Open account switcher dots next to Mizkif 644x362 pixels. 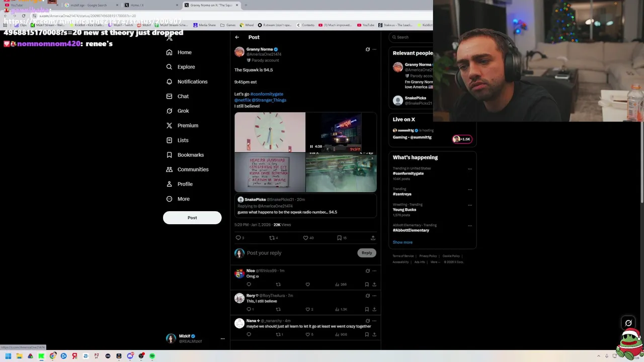tap(222, 339)
